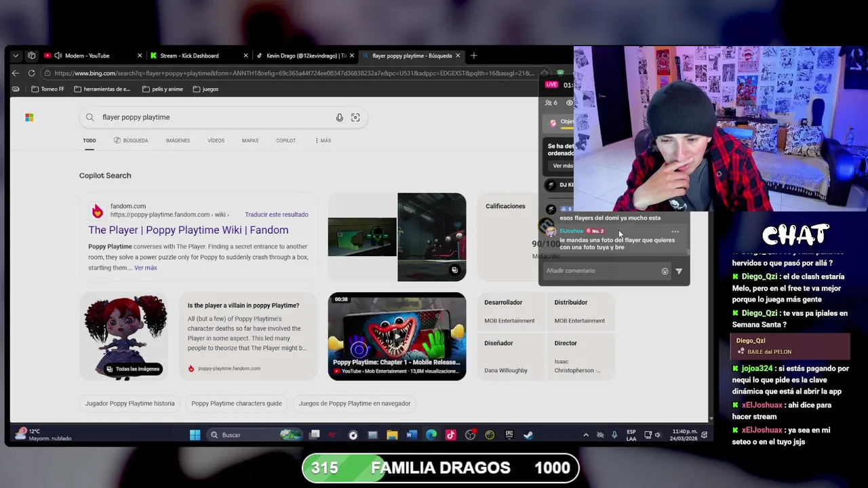Open the browser workspaces icon
The width and height of the screenshot is (868, 488).
(31, 56)
